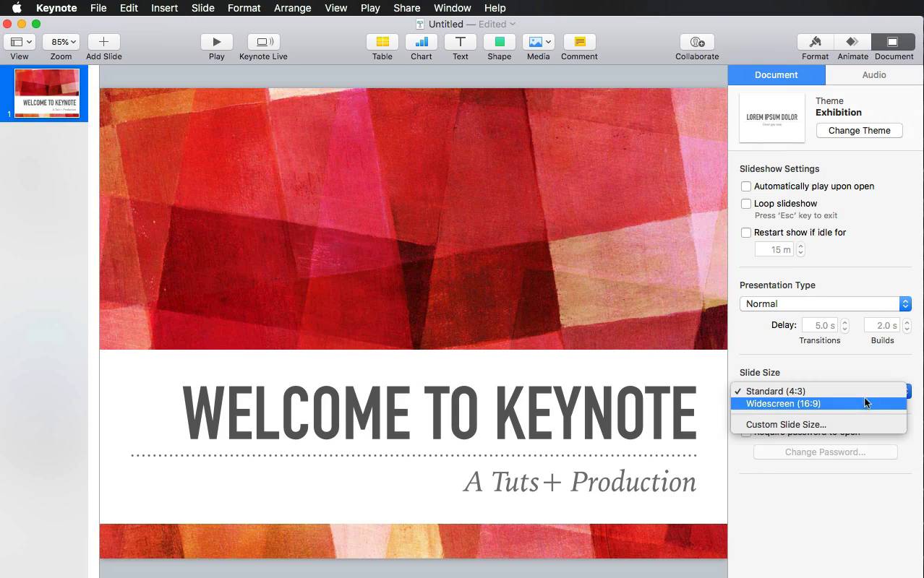924x578 pixels.
Task: Click the document icon beside Untitled title
Action: (x=421, y=24)
